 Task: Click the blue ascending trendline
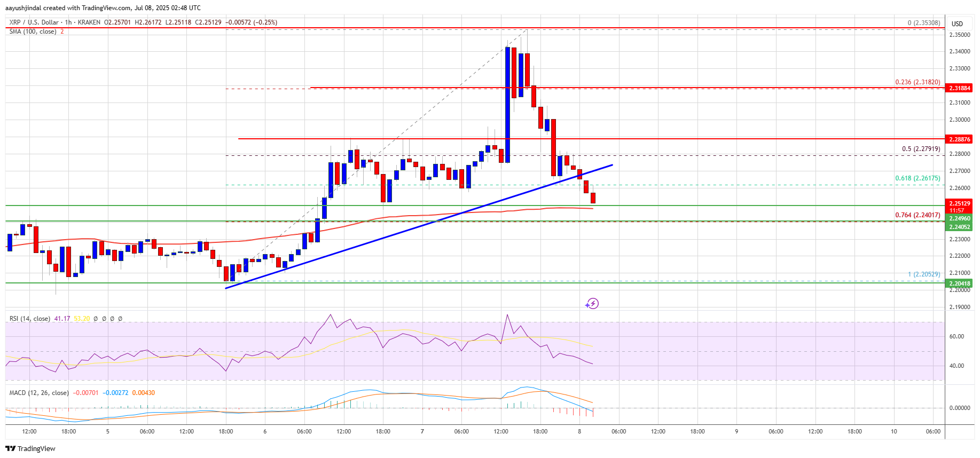click(419, 227)
